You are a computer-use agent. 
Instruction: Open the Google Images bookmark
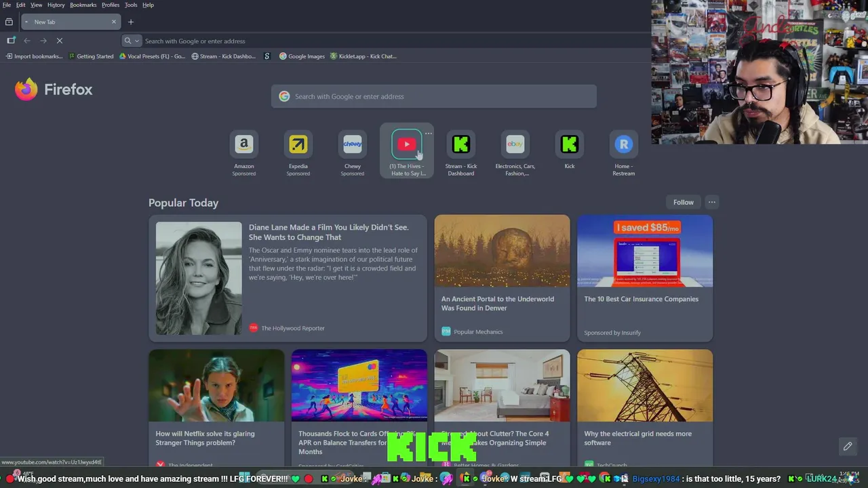point(302,56)
